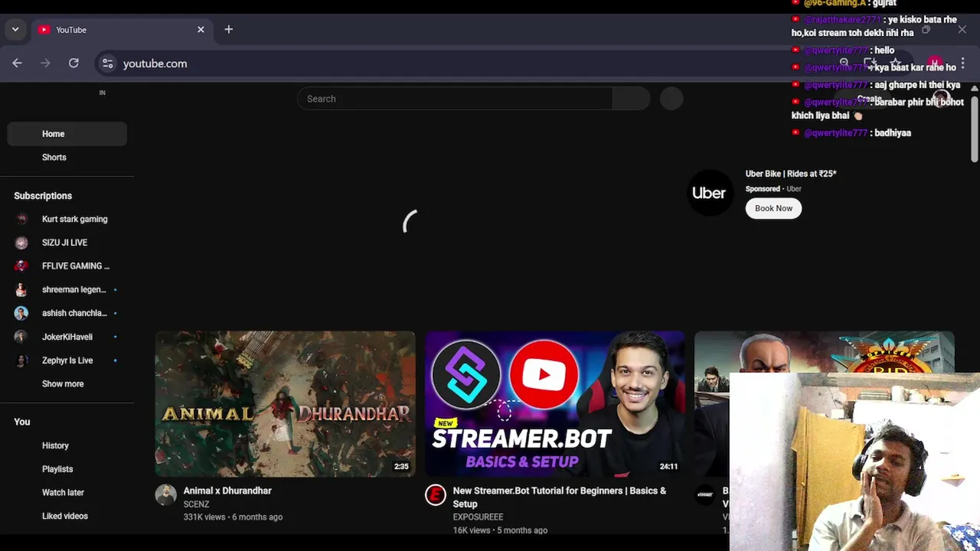The width and height of the screenshot is (980, 551).
Task: Click the You section heading
Action: [x=22, y=422]
